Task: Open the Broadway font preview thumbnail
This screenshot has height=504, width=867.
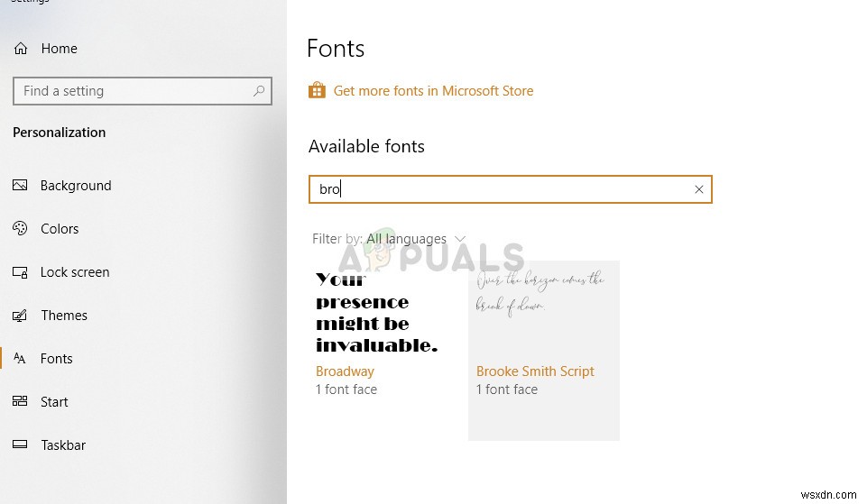Action: [x=376, y=312]
